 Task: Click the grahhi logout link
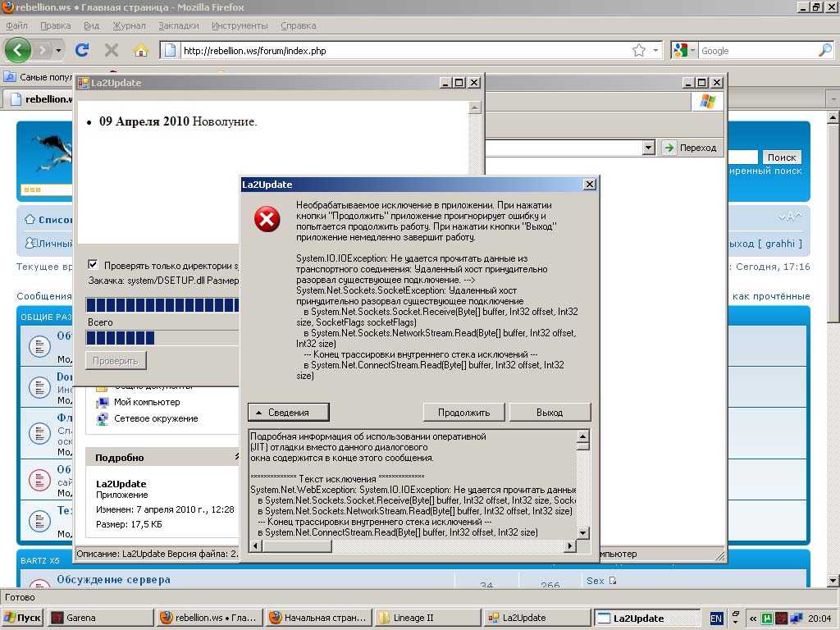tap(765, 243)
